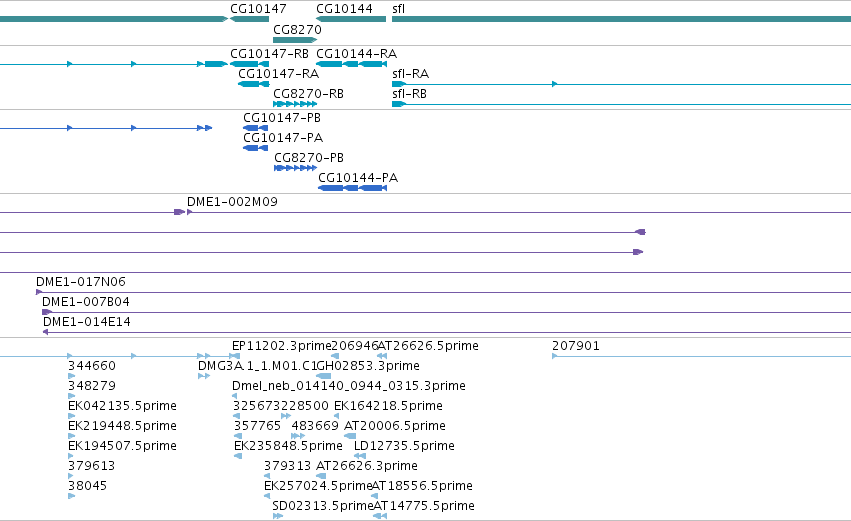Select the sfl-RA transcript label
This screenshot has height=521, width=851.
(410, 73)
